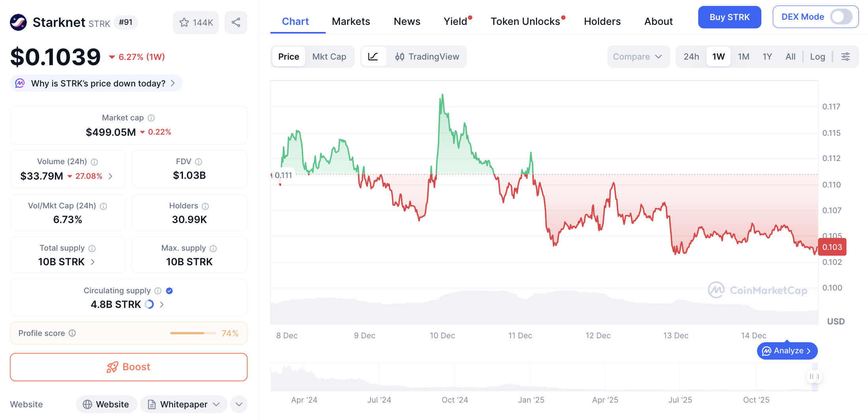Open chart settings sliders icon

(845, 57)
